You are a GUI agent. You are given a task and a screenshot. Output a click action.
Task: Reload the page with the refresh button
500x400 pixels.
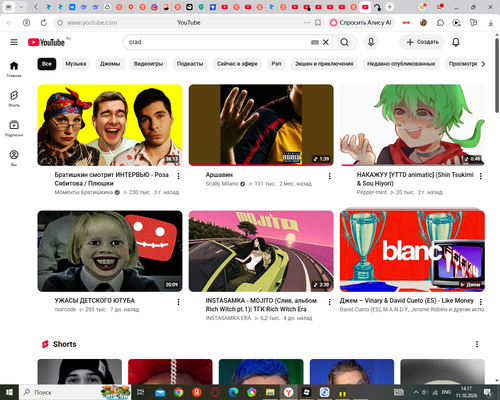(44, 23)
